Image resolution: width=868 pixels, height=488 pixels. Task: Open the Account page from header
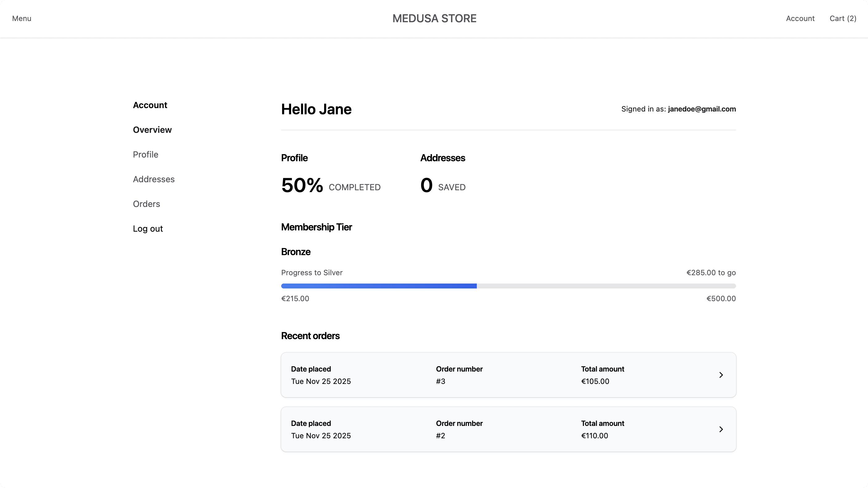point(800,19)
